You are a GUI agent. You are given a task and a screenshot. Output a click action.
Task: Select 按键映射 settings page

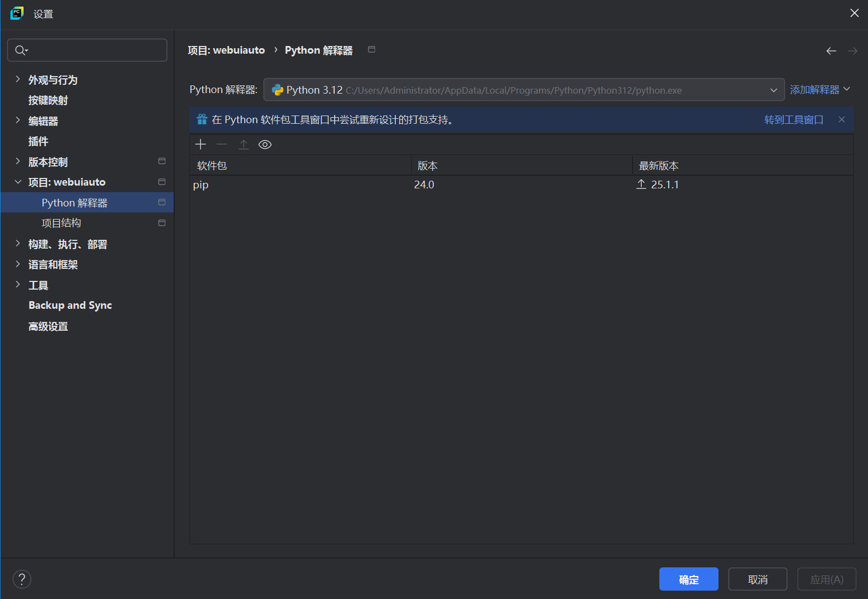click(x=48, y=100)
